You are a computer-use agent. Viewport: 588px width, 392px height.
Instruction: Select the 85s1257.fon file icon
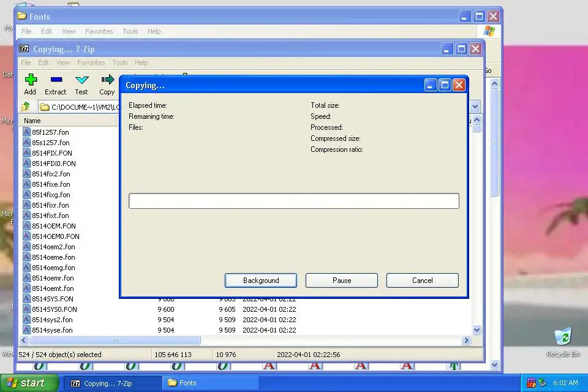tap(26, 142)
